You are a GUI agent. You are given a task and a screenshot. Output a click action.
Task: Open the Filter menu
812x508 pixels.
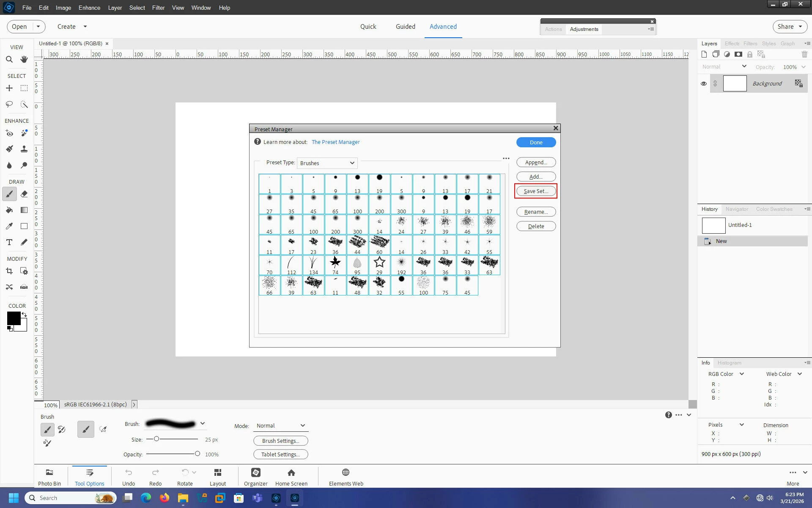pyautogui.click(x=158, y=8)
